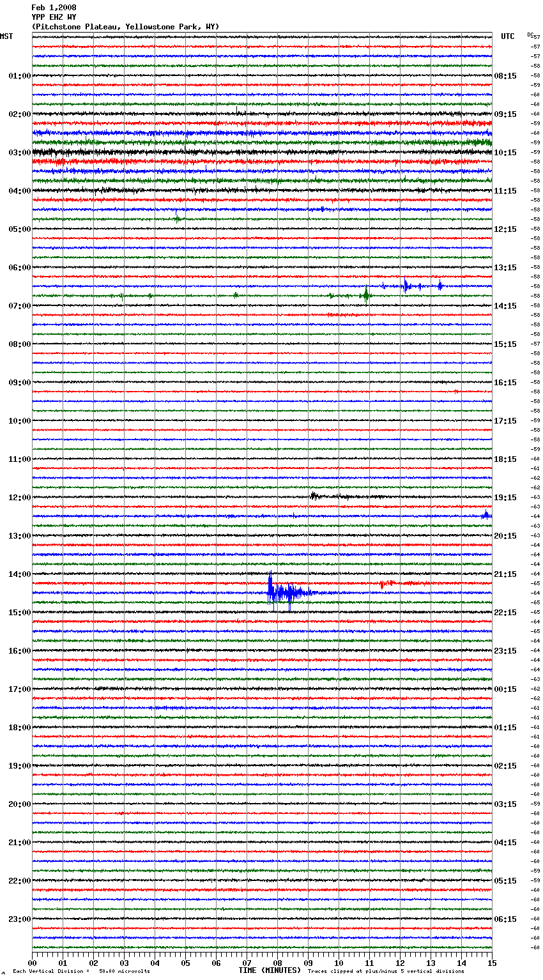The image size is (543, 980).
Task: Click minute tick label "10" on bottom axis
Action: pos(339,963)
